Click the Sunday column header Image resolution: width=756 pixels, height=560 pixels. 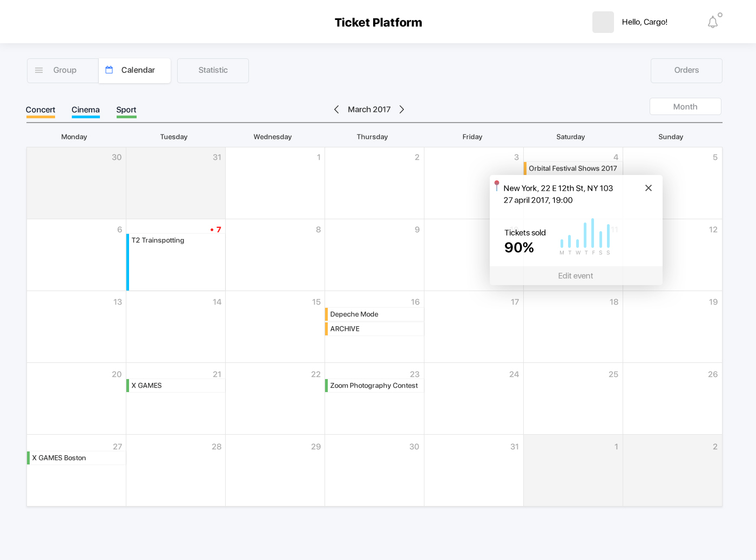tap(671, 137)
